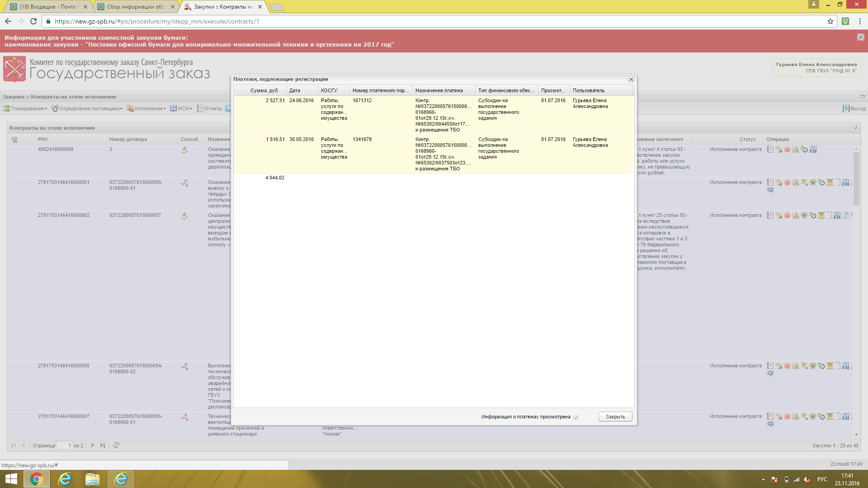Click the filter funnel icon in grid header
The width and height of the screenshot is (868, 488).
(14, 140)
